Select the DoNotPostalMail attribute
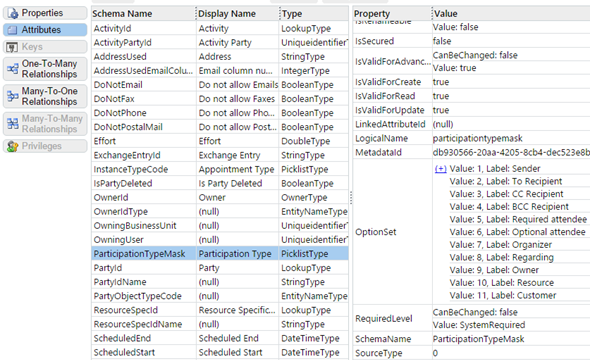The image size is (590, 360). point(128,127)
